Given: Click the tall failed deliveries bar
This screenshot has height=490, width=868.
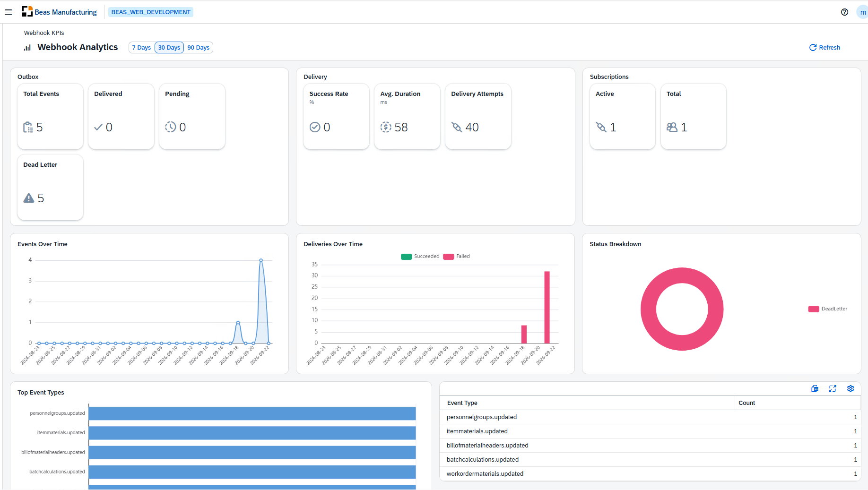Looking at the screenshot, I should 547,307.
